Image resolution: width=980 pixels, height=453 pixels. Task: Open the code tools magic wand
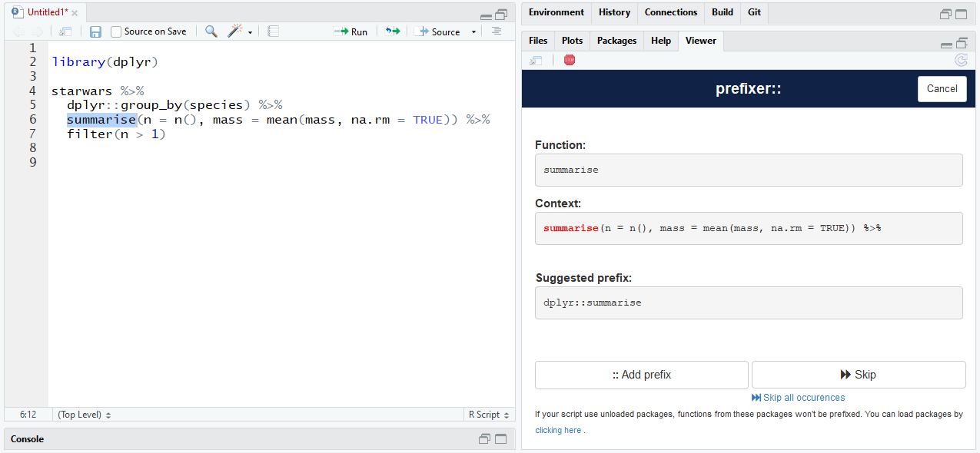pyautogui.click(x=235, y=31)
